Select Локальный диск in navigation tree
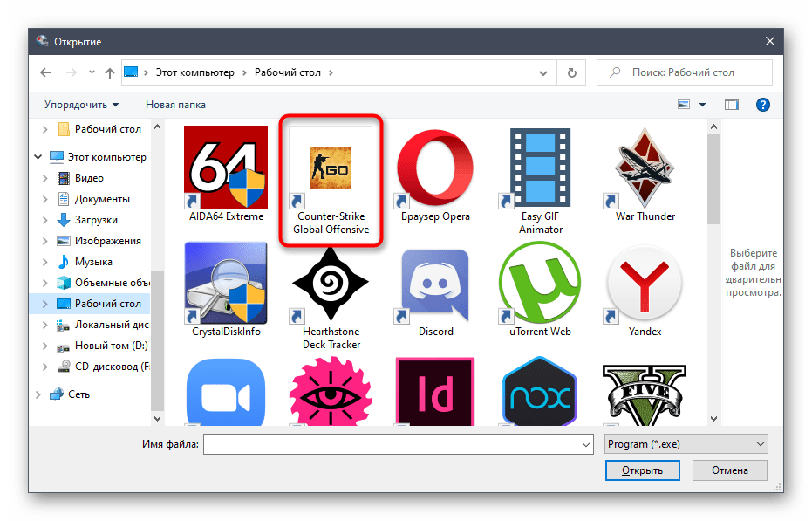This screenshot has width=812, height=521. click(x=112, y=325)
